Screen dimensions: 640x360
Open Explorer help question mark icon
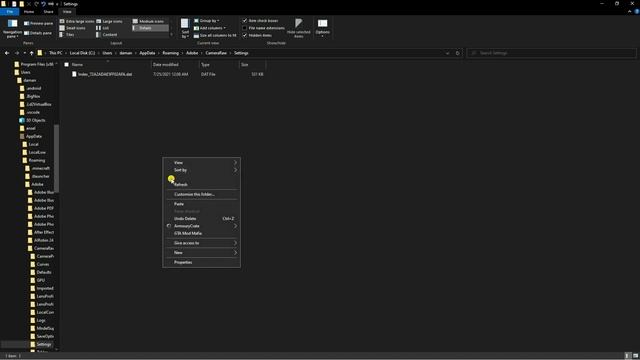pos(637,12)
